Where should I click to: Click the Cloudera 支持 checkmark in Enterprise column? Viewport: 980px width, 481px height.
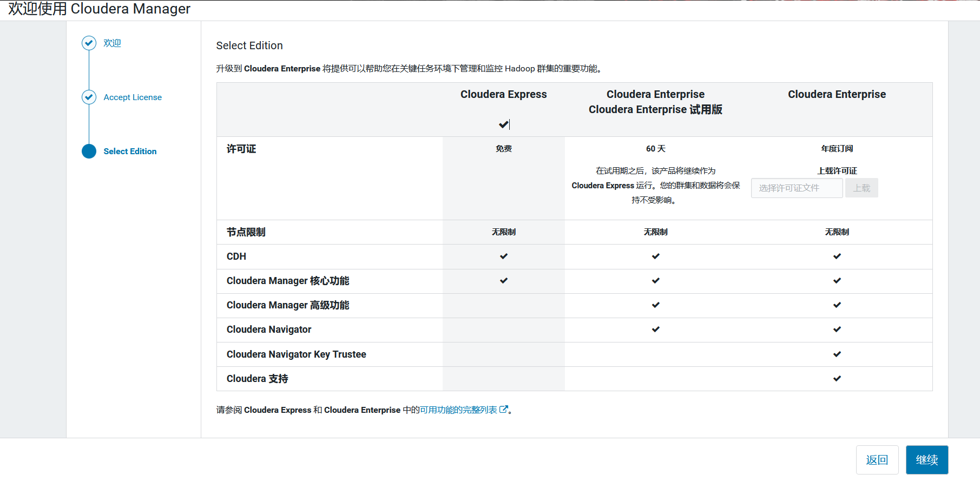click(837, 379)
